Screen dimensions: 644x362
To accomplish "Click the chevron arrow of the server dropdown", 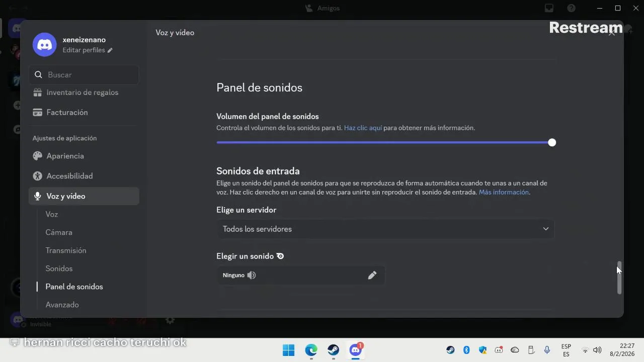I will tap(545, 229).
